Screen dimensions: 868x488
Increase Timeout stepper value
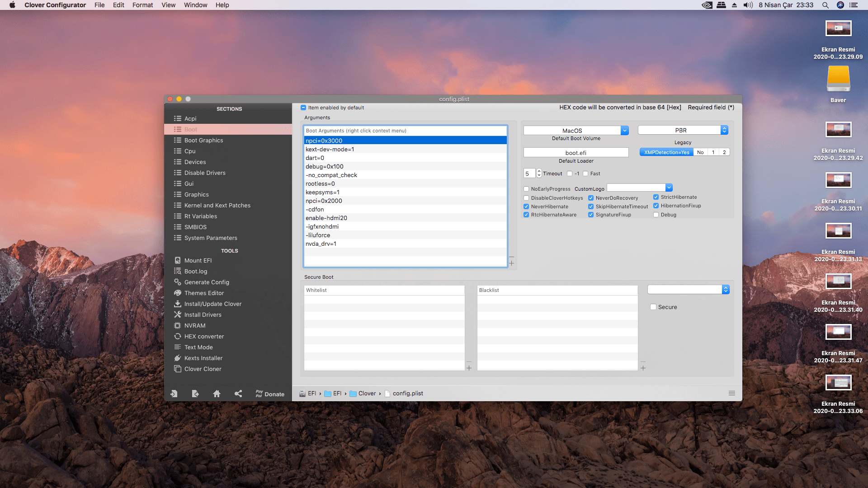539,171
